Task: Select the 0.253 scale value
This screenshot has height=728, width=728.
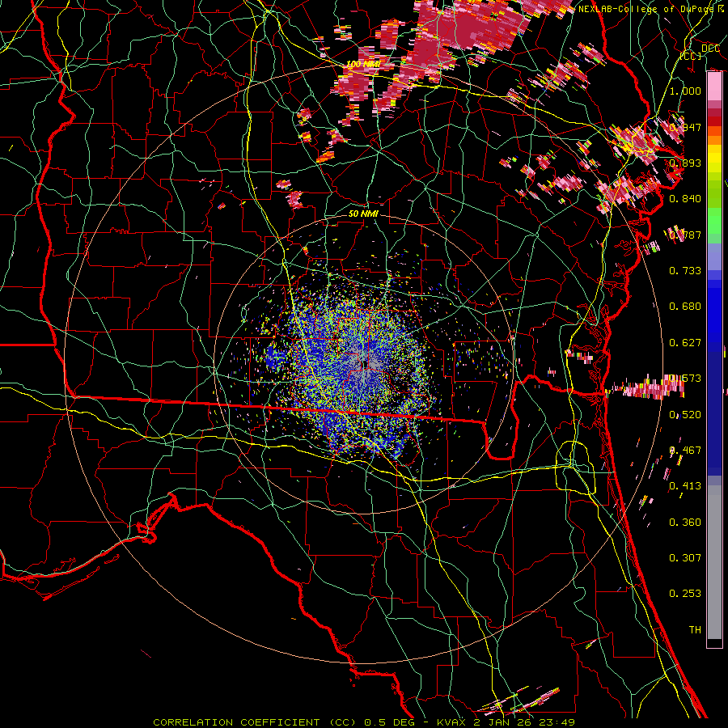Action: coord(685,594)
